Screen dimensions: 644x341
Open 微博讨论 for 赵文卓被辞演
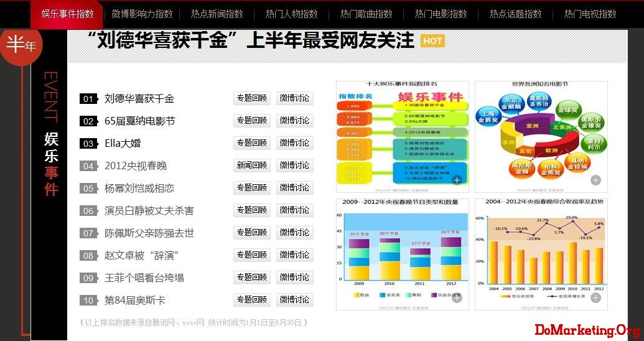pos(294,255)
